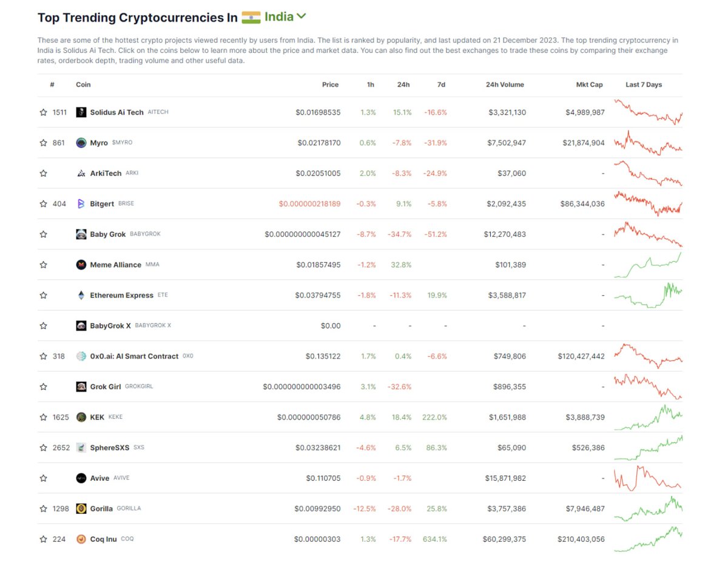Sort by 24h Volume column header

505,85
